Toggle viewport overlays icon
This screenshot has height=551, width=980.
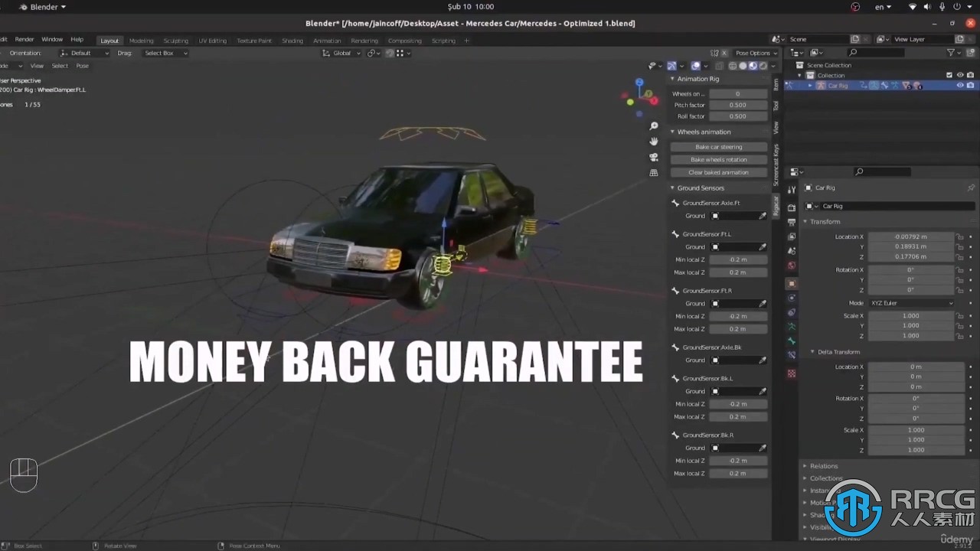point(695,66)
